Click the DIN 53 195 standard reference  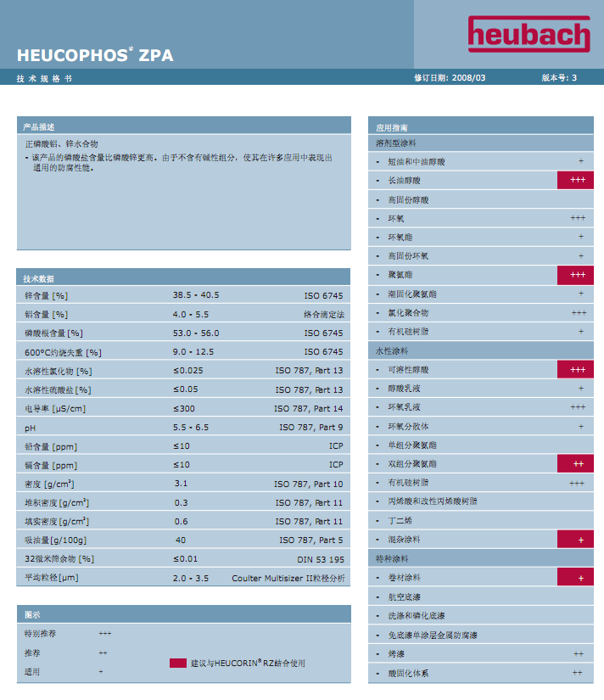(321, 559)
